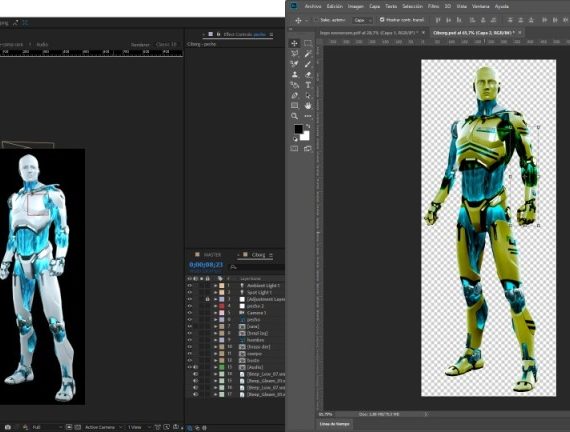Select the Path Selection arrow tool
The image size is (570, 432).
(308, 96)
